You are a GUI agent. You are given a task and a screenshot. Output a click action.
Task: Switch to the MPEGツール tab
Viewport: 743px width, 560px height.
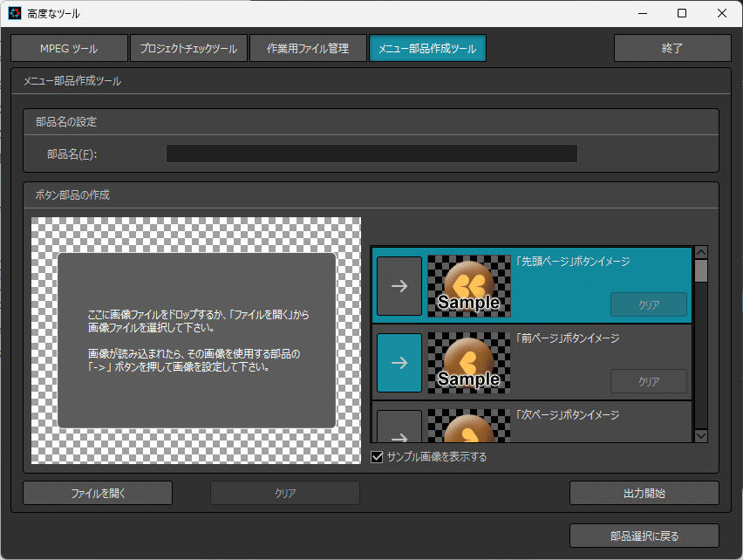(x=68, y=48)
